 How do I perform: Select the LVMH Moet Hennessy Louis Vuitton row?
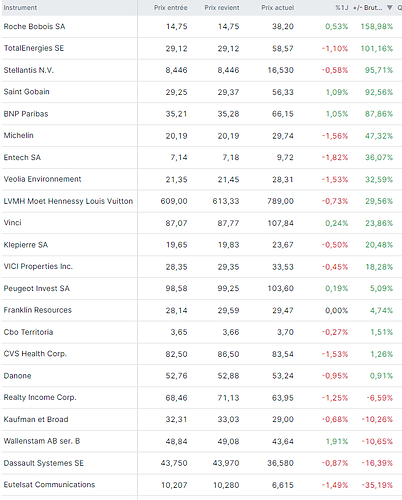[x=201, y=201]
